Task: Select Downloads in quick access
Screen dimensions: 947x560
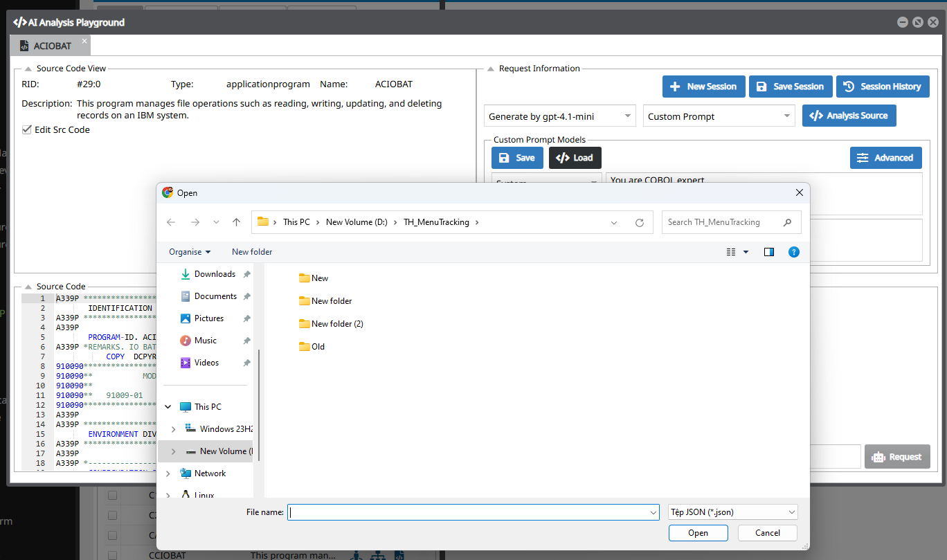Action: point(214,274)
